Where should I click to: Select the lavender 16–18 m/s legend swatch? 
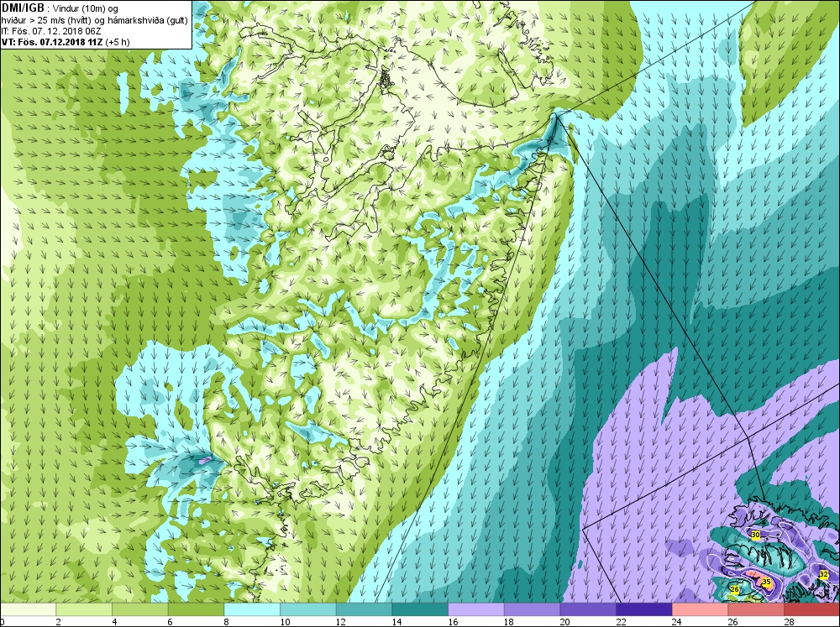click(x=475, y=609)
